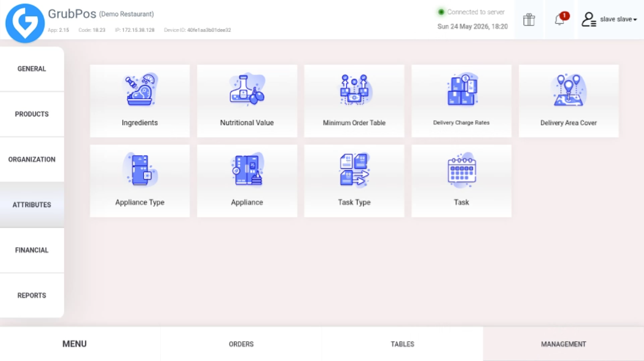Switch to the Organization section
Screen dimensions: 644x361
(32, 160)
